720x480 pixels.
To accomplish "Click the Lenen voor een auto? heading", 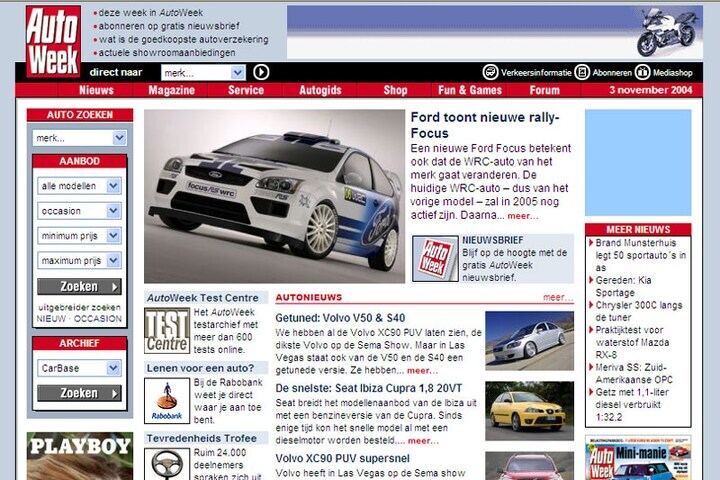I will pyautogui.click(x=200, y=368).
